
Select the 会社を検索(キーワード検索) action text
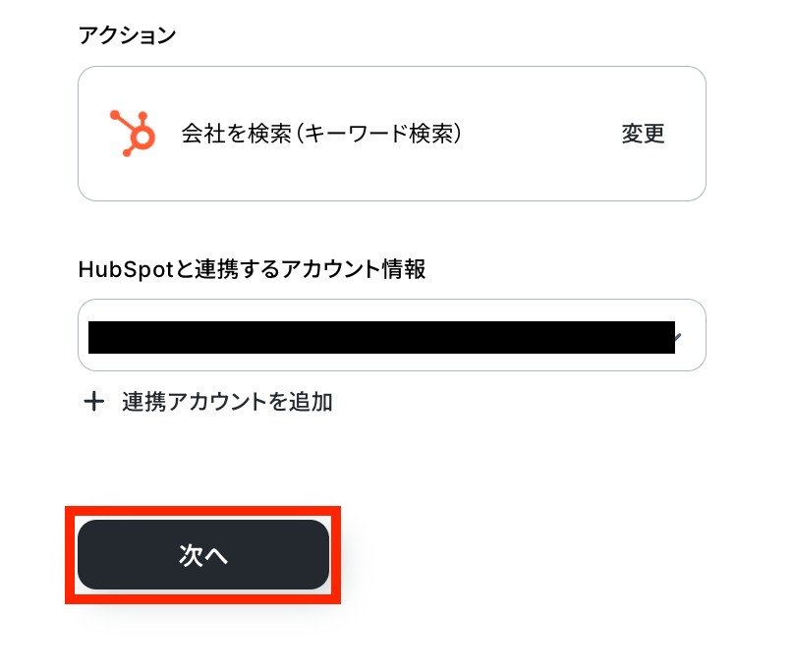click(x=321, y=134)
